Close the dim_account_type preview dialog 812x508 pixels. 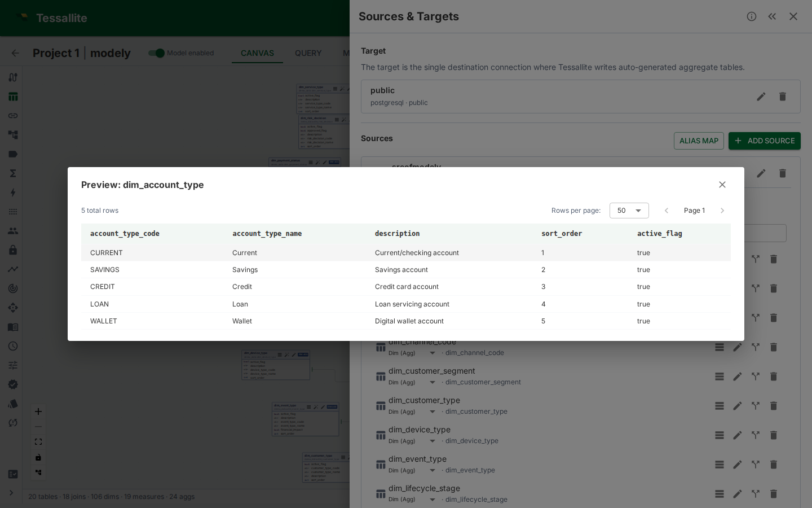coord(722,185)
